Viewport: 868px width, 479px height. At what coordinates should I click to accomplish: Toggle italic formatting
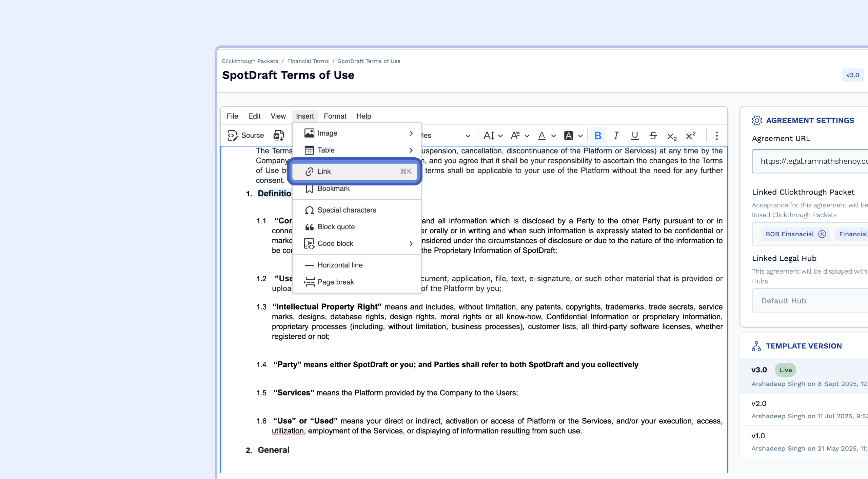tap(616, 136)
